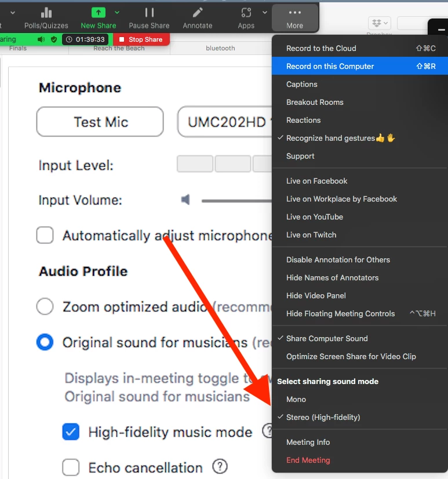
Task: Open the Apps icon in the toolbar
Action: [246, 13]
